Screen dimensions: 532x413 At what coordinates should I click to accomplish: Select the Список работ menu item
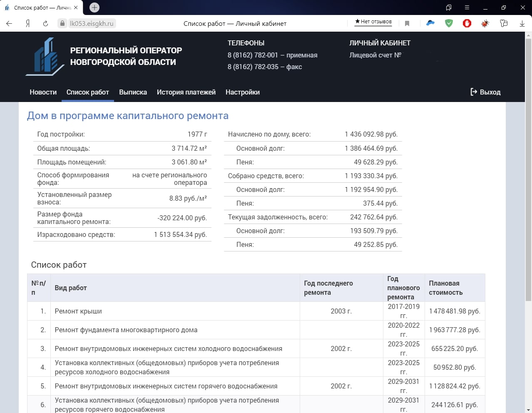(x=88, y=92)
